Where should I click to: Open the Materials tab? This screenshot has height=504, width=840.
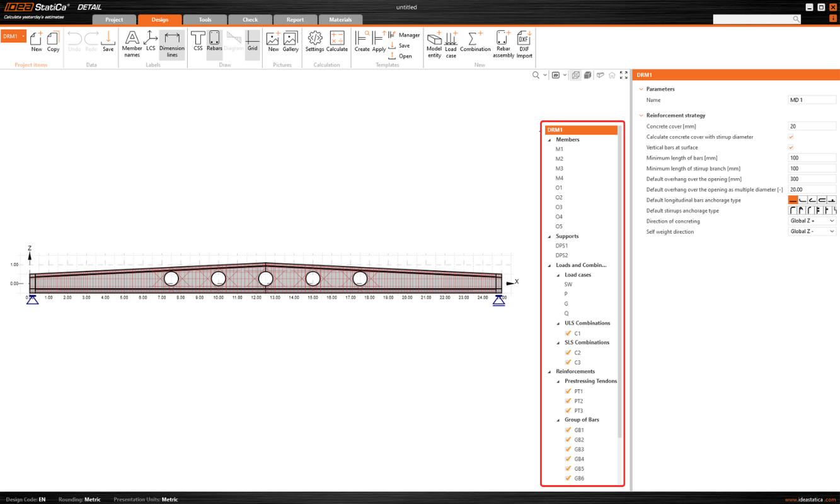[340, 20]
